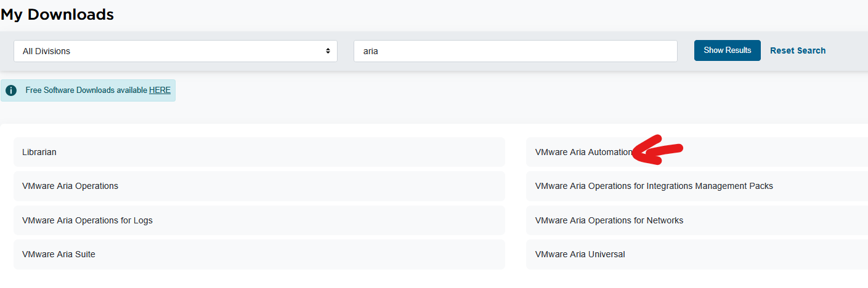Screen dimensions: 868x288
Task: Click the My Downloads heading
Action: click(x=57, y=14)
